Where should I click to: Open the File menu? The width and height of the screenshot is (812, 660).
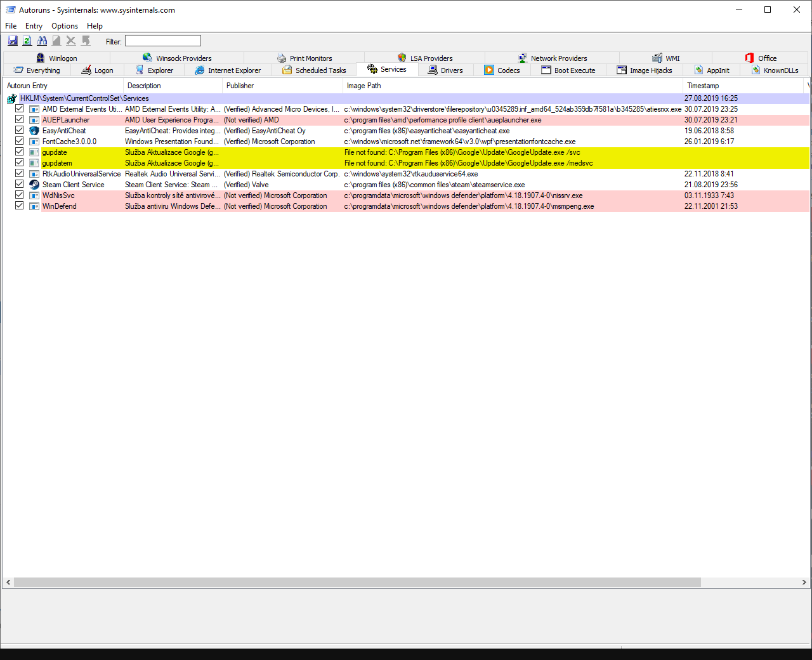11,26
